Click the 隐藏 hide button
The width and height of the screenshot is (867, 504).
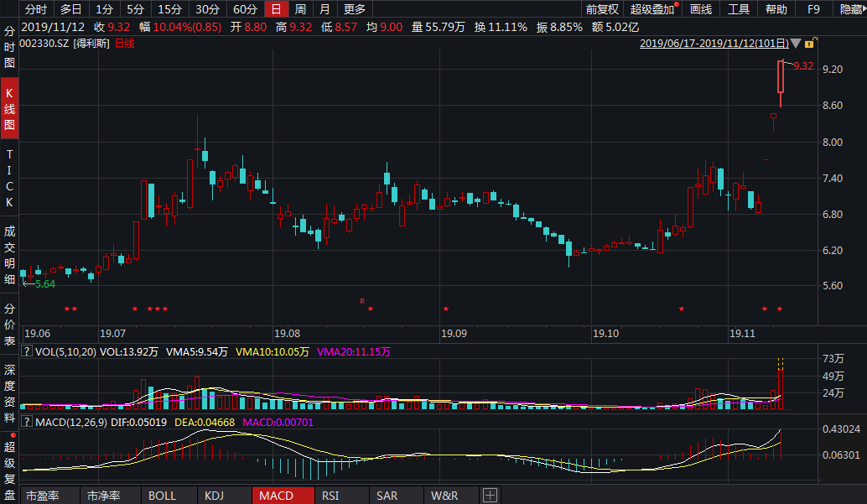click(x=850, y=9)
